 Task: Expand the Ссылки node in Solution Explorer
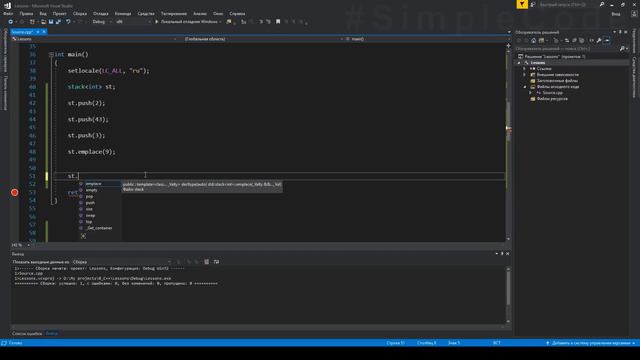pos(525,69)
